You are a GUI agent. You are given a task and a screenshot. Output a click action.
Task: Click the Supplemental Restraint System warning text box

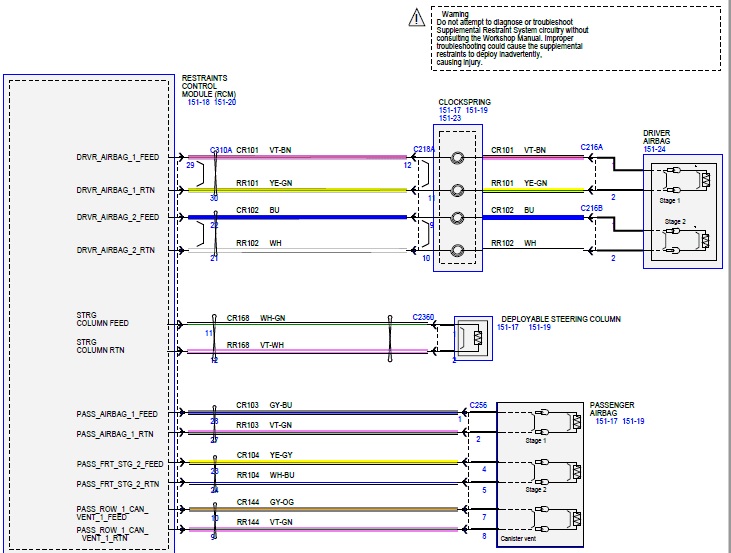(x=576, y=39)
